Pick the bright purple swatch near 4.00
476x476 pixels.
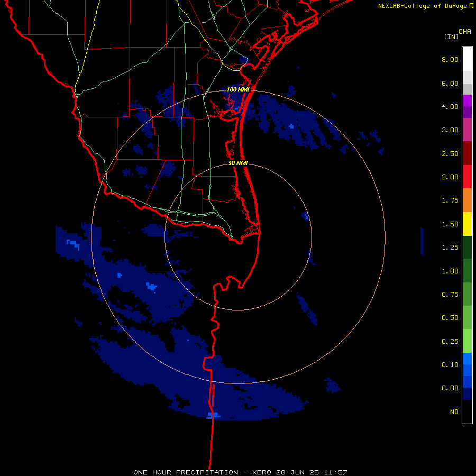pos(467,100)
